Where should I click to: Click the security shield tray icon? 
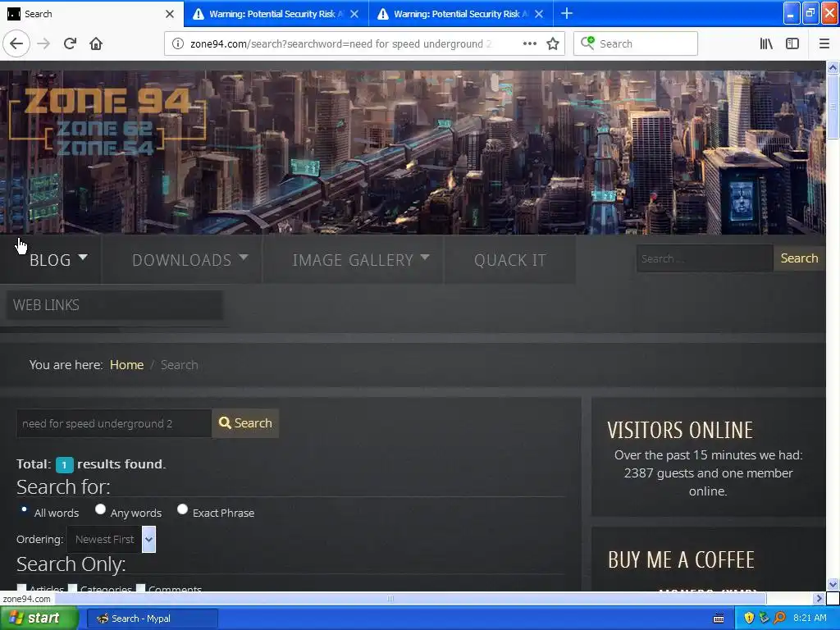tap(748, 618)
